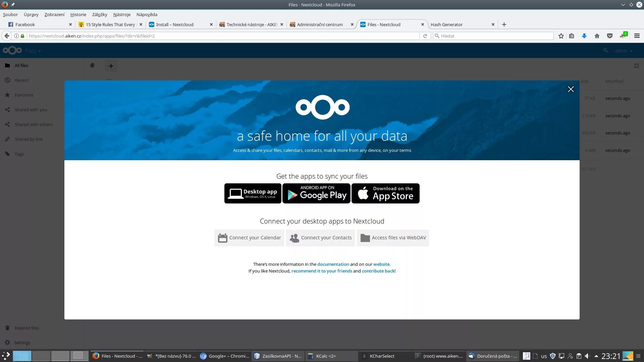Viewport: 644px width, 362px height.
Task: Navigate to Favorites in sidebar
Action: pos(24,95)
